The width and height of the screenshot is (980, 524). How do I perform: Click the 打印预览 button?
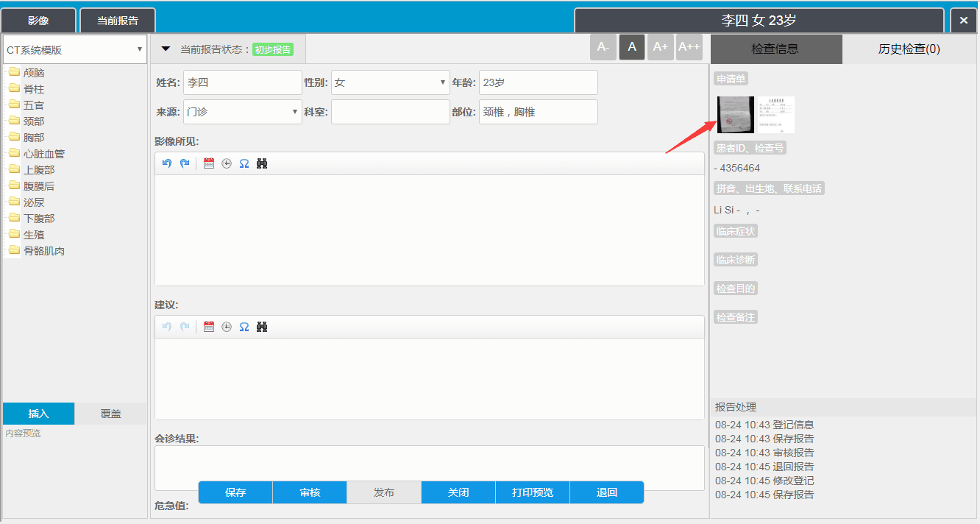533,492
